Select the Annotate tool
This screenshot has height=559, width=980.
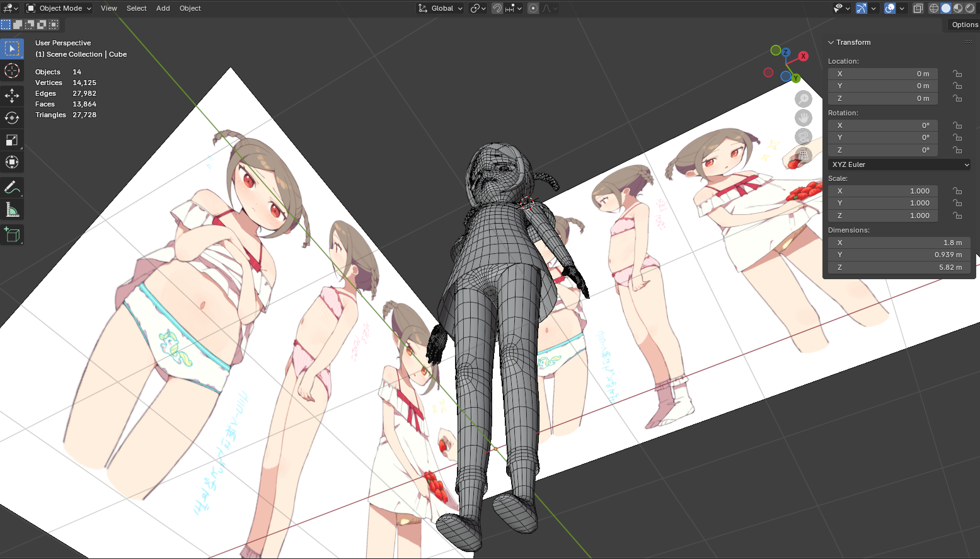point(12,188)
